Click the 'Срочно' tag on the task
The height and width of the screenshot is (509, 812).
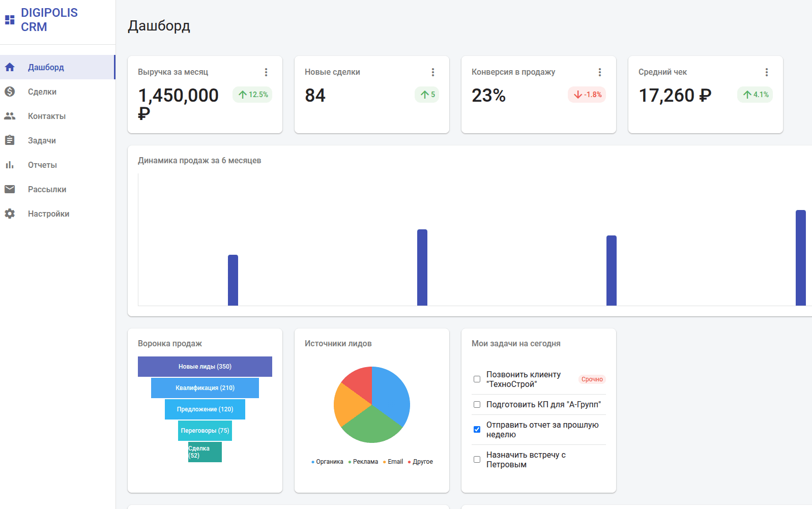tap(592, 379)
